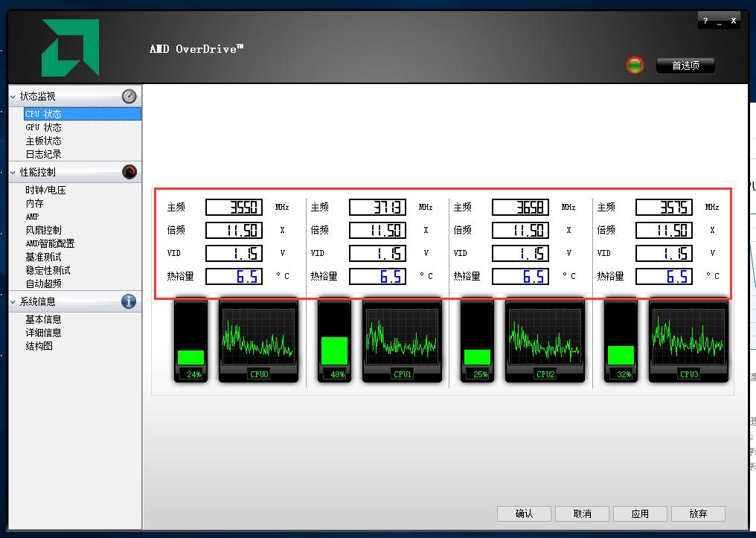Screen dimensions: 756x538
Task: Click the 首选项 preferences button
Action: pyautogui.click(x=685, y=65)
